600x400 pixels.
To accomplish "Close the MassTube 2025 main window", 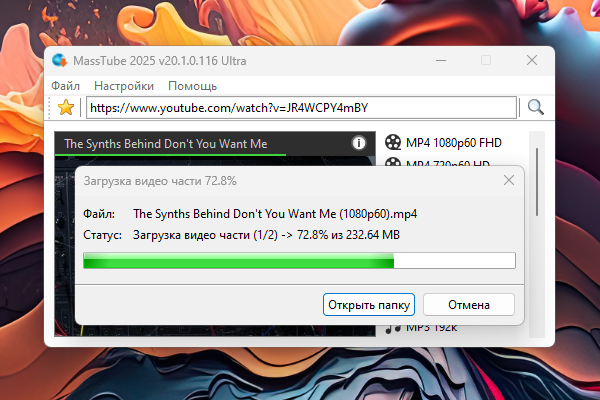I will point(532,60).
